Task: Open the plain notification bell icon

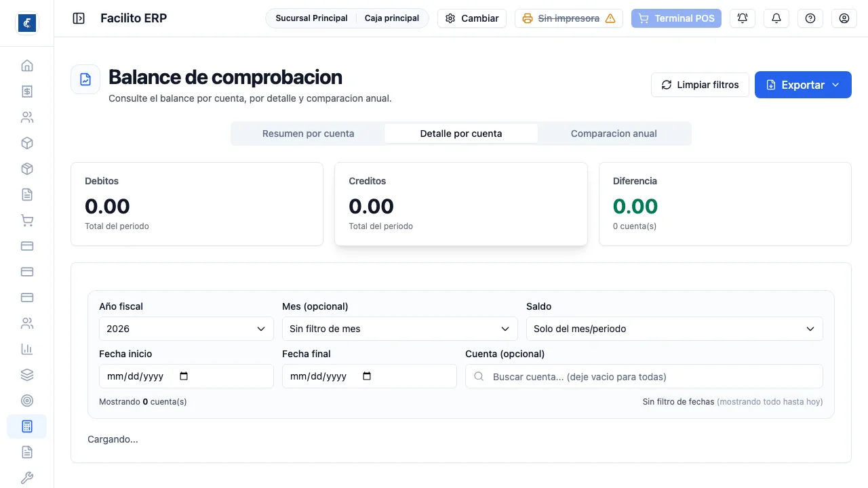Action: (776, 18)
